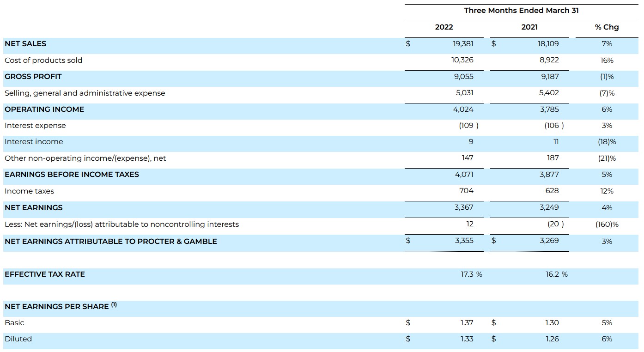
Task: Click the NET EARNINGS row label
Action: (34, 208)
